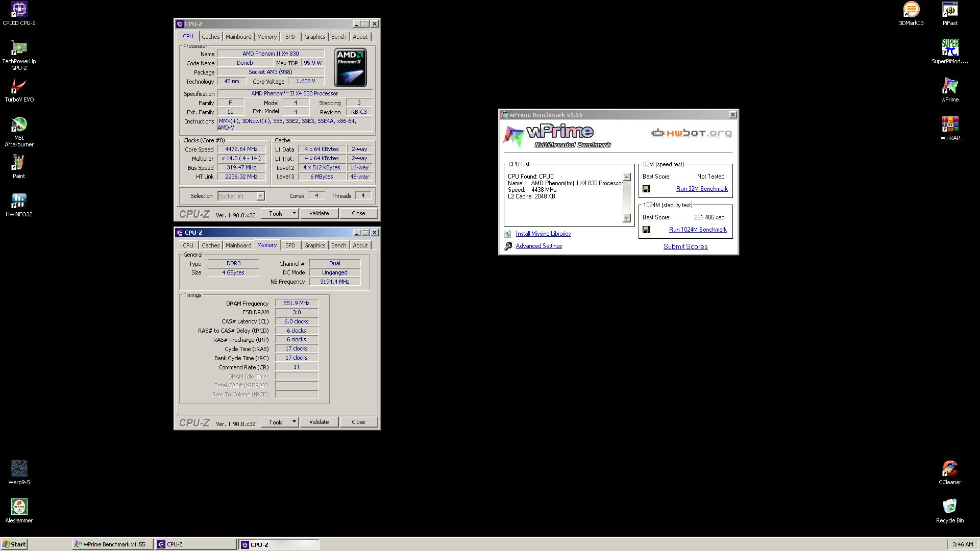Open Tools dropdown arrow in bottom CPU-Z
The height and width of the screenshot is (551, 980).
[294, 422]
